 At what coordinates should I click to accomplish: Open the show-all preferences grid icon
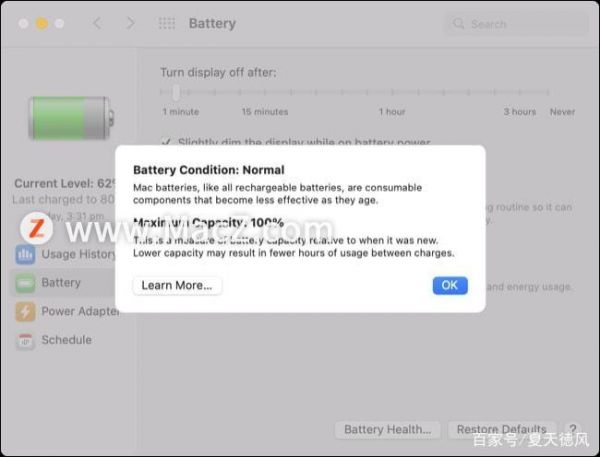(167, 23)
